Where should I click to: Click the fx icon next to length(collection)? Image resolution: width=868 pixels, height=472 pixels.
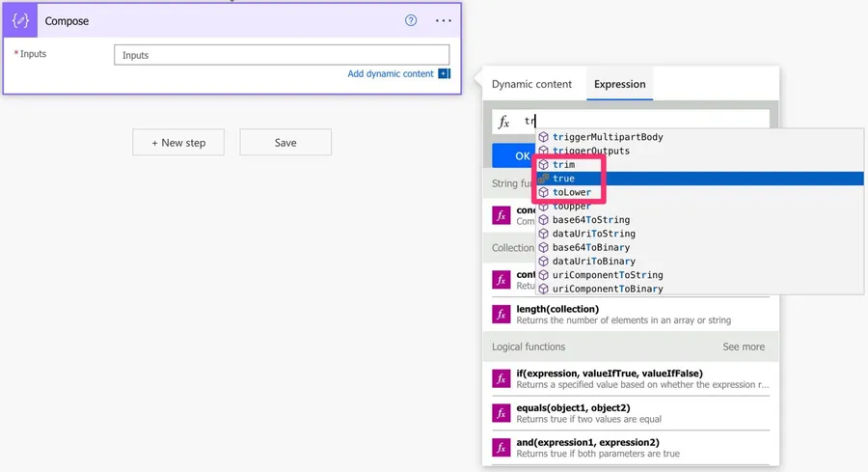tap(501, 315)
